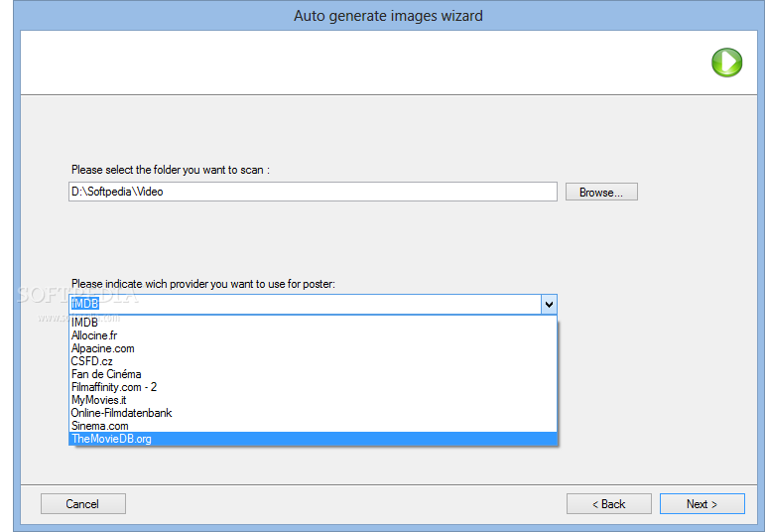Pick Alpacine.com from the dropdown list
The image size is (765, 532).
click(313, 348)
